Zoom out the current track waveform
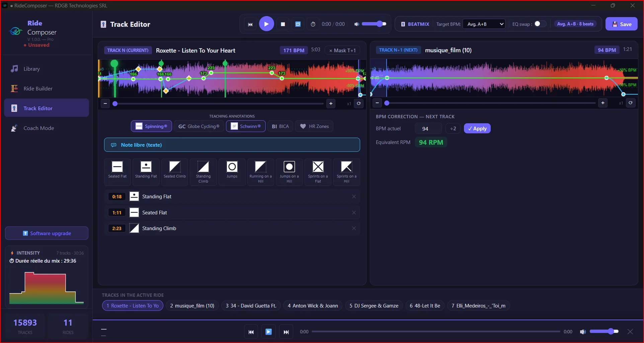 (x=105, y=104)
